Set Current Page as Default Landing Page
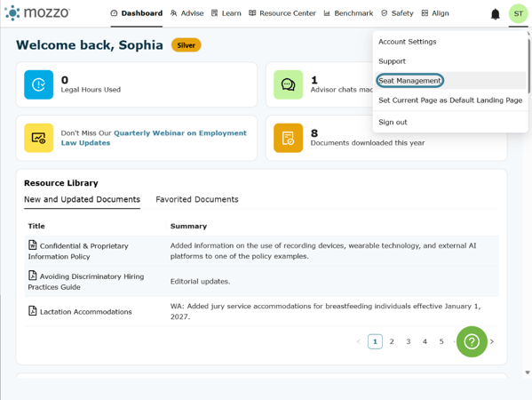This screenshot has width=532, height=400. pyautogui.click(x=450, y=100)
